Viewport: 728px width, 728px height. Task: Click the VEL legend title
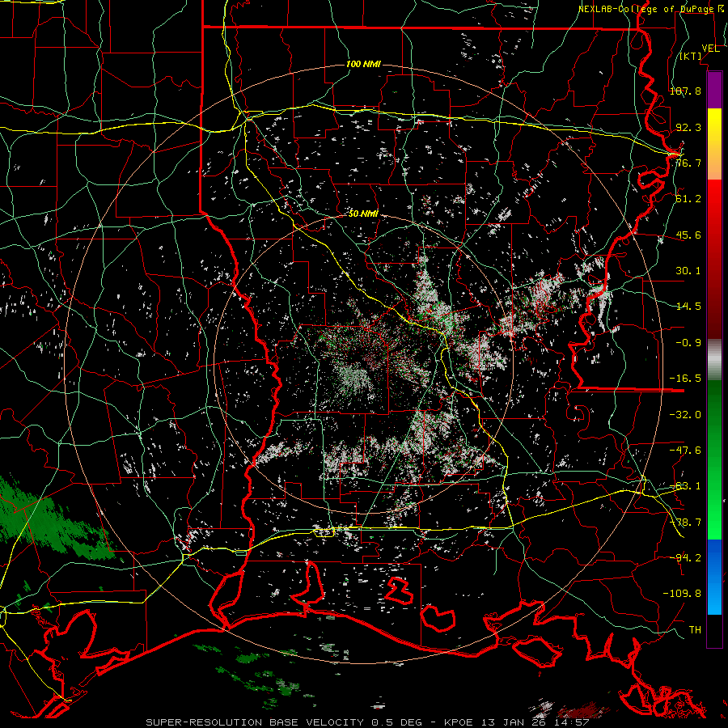(x=710, y=49)
